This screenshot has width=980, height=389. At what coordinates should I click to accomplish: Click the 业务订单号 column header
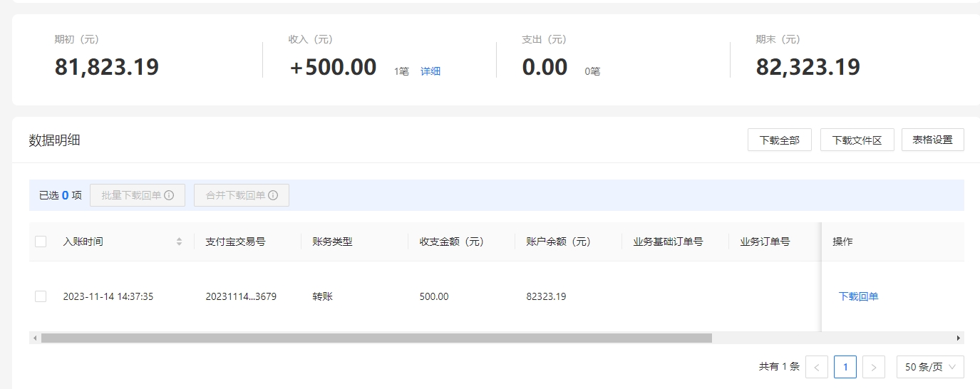point(765,242)
